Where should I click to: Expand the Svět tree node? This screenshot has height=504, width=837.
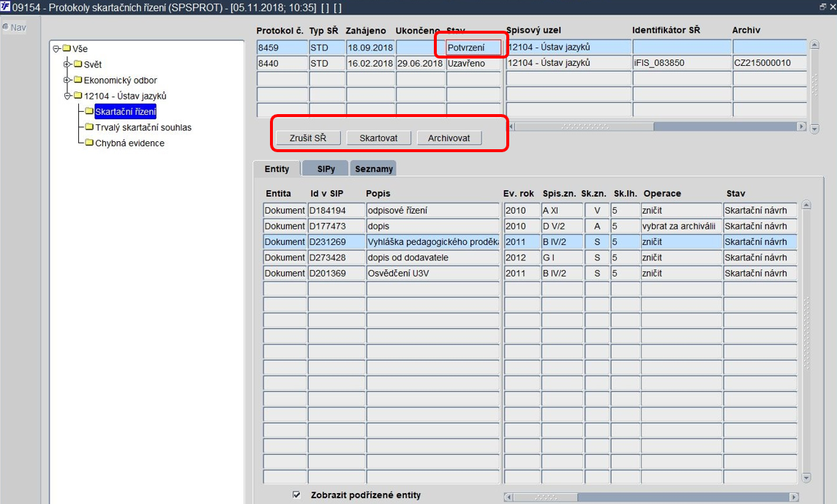(x=67, y=64)
